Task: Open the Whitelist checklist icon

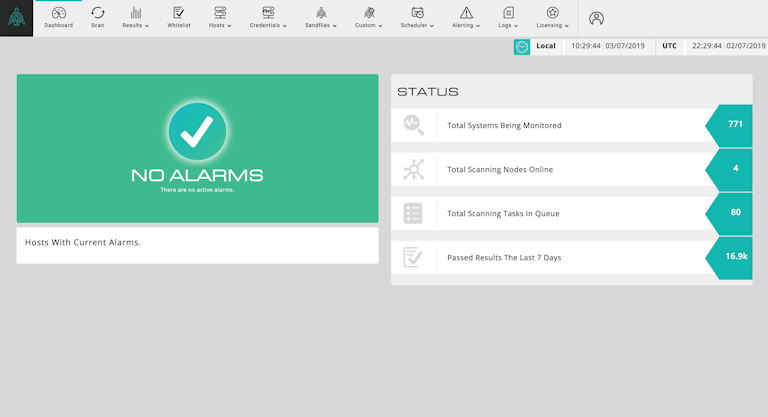Action: [179, 13]
